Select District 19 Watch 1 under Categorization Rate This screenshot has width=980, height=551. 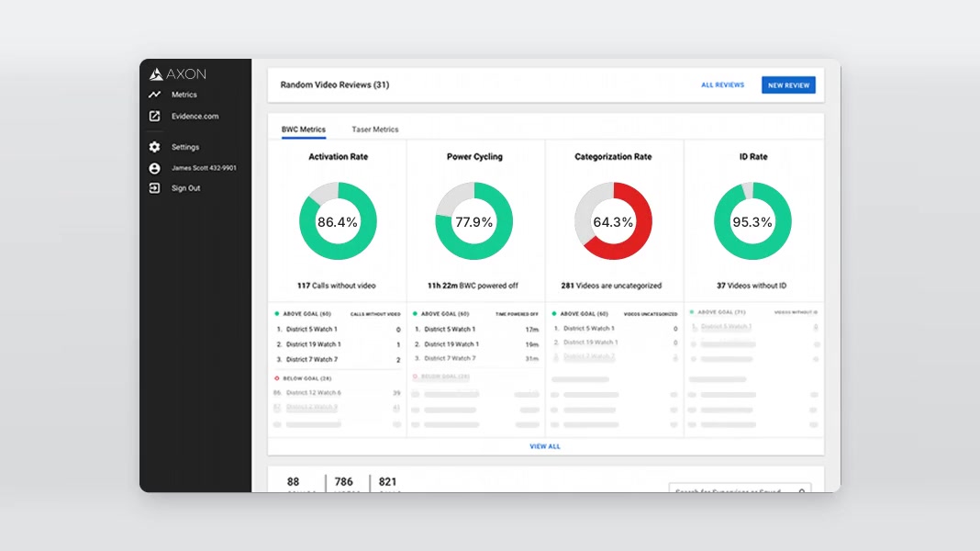[615, 343]
